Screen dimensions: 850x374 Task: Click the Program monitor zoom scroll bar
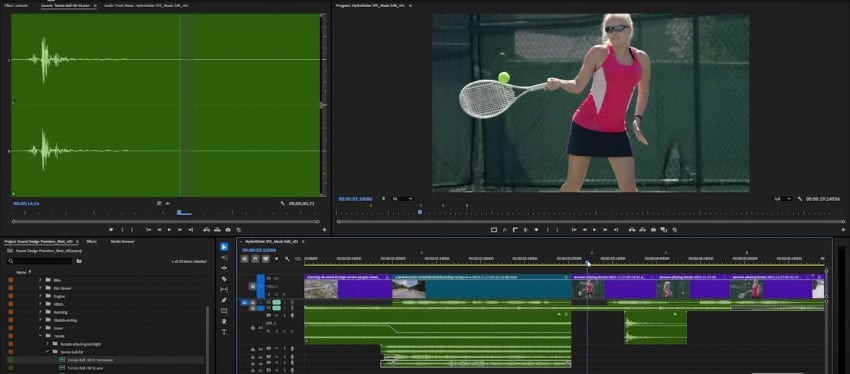590,221
